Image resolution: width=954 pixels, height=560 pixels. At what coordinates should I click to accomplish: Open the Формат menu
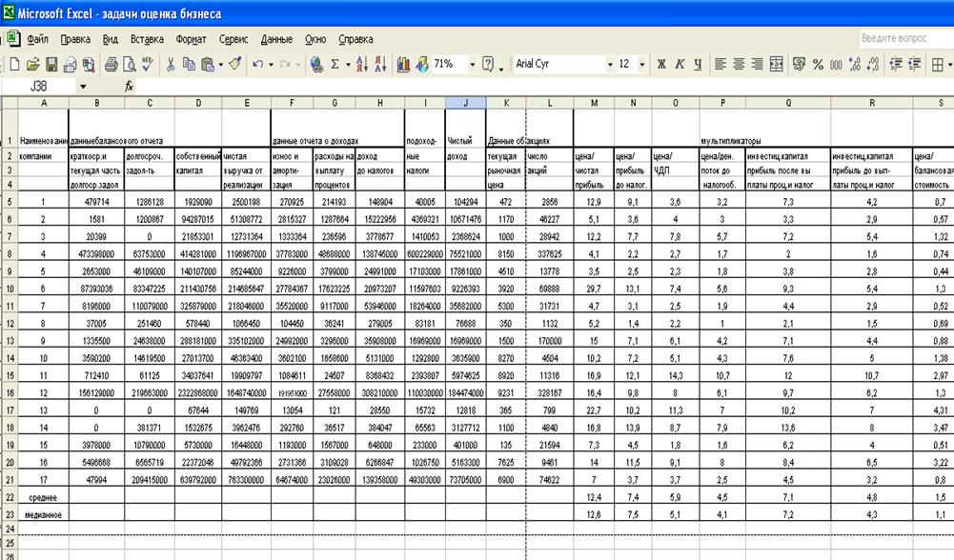coord(191,39)
